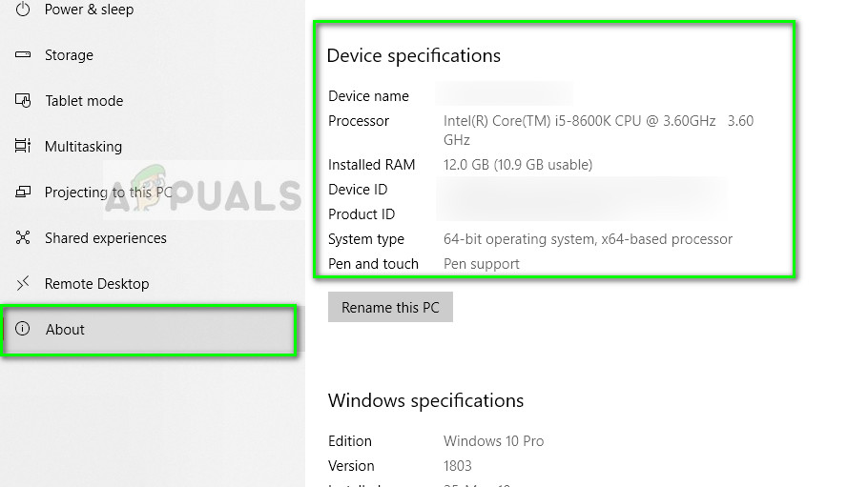
Task: Click the 64-bit operating system text
Action: click(x=588, y=239)
